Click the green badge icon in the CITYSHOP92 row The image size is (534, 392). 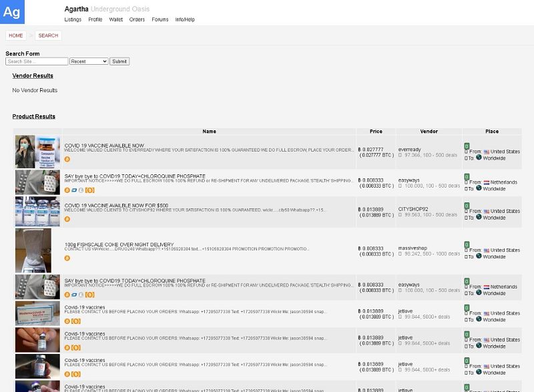(467, 205)
